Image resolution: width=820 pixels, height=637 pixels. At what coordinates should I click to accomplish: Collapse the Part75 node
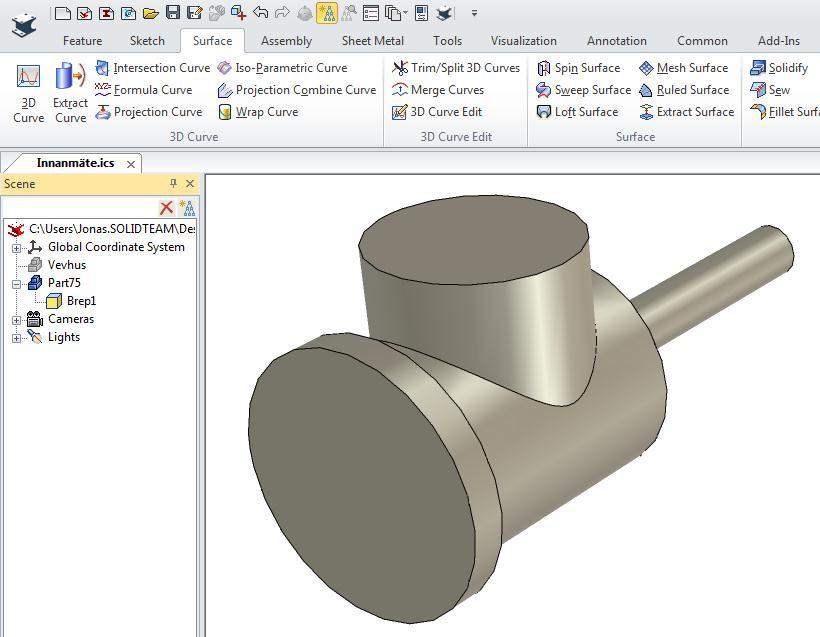16,284
